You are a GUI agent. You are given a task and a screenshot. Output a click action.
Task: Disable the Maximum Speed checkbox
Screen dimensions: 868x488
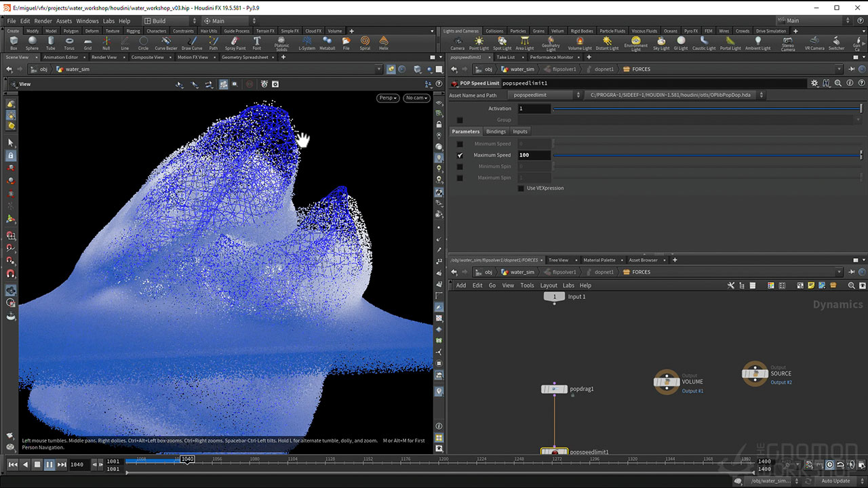(460, 155)
